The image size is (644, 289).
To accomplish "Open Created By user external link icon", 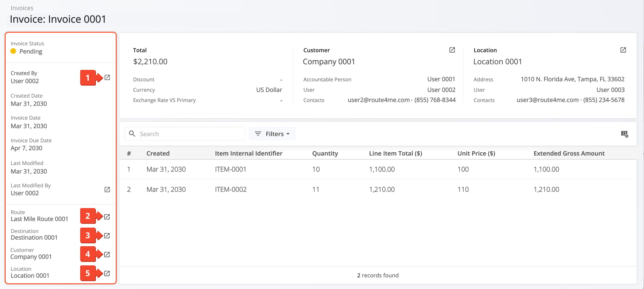I will click(x=107, y=77).
